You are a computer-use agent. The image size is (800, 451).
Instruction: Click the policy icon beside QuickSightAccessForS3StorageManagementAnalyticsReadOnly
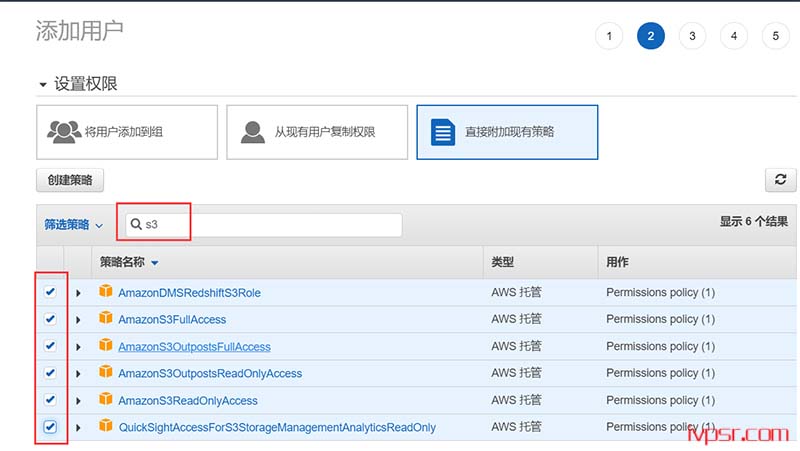(x=106, y=425)
